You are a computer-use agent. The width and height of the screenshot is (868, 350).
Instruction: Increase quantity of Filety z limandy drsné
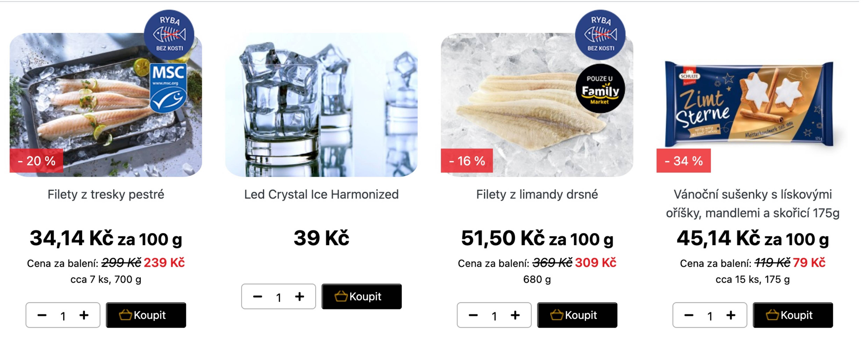(x=515, y=315)
